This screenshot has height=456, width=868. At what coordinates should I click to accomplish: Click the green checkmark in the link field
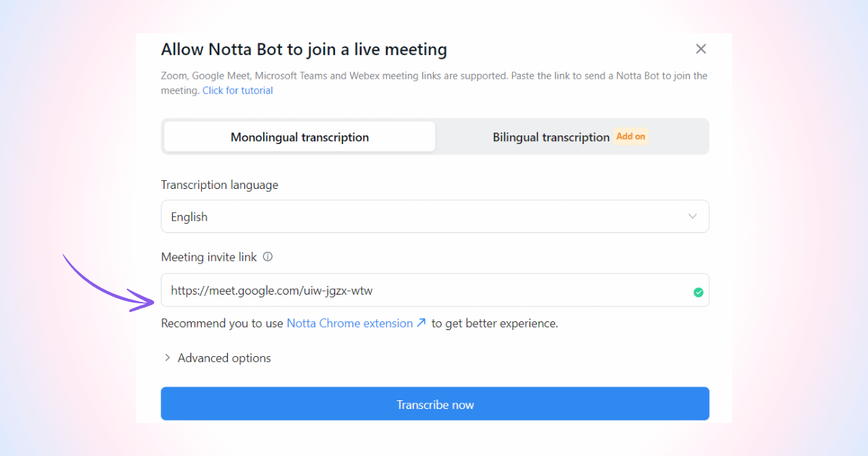[698, 292]
